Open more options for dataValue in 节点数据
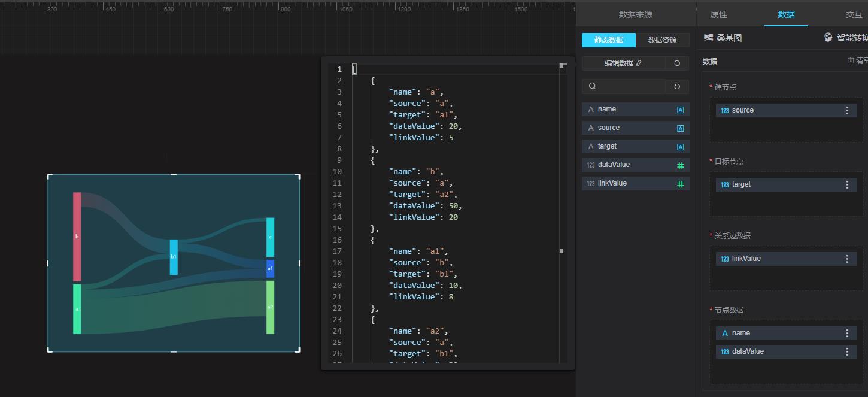 coord(847,351)
